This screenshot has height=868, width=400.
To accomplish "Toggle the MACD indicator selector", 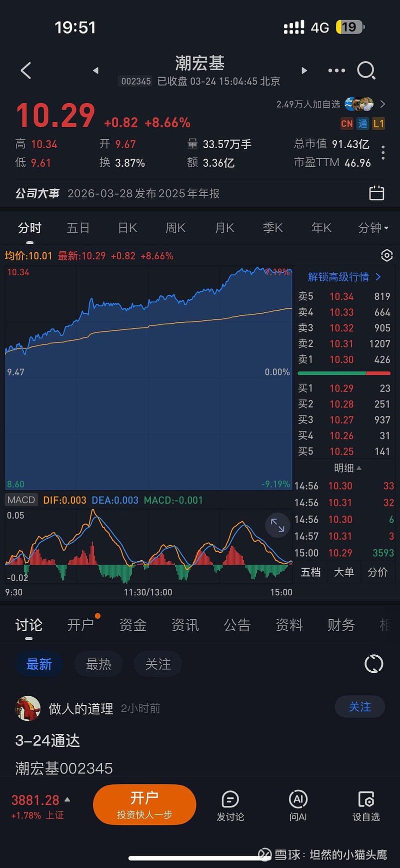I will tap(21, 500).
